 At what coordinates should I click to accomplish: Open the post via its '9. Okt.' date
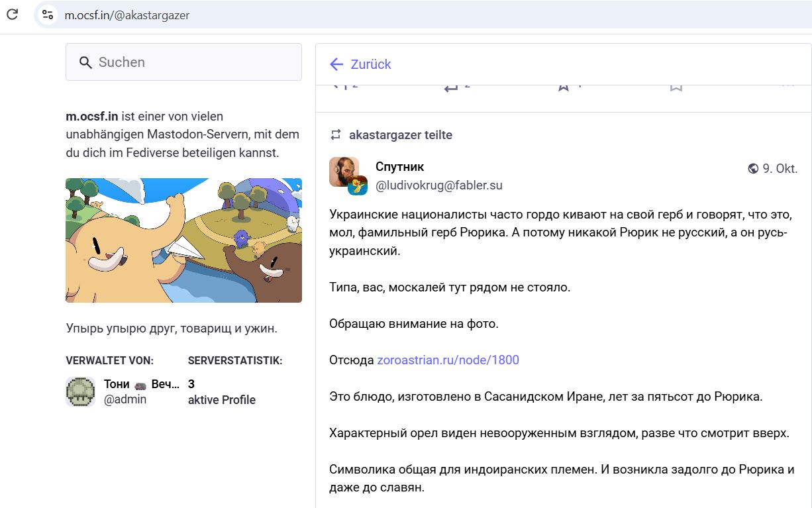(x=780, y=168)
